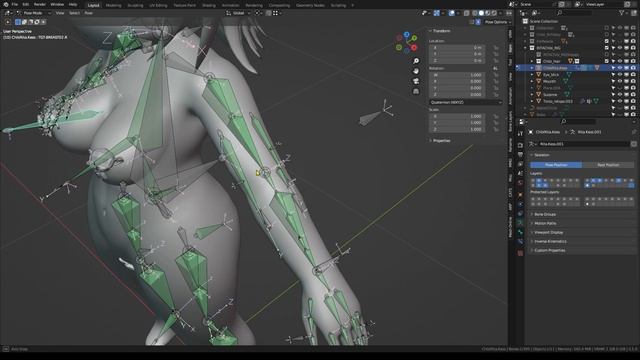
Task: Toggle the snapping magnet button
Action: [269, 13]
